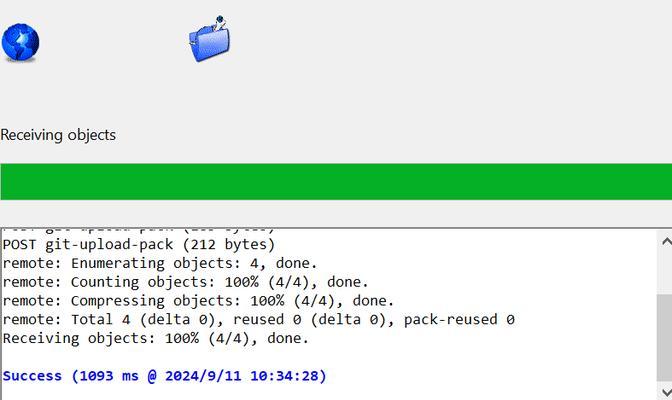Click the log scrollbar down arrow
Image resolution: width=672 pixels, height=400 pixels.
666,391
